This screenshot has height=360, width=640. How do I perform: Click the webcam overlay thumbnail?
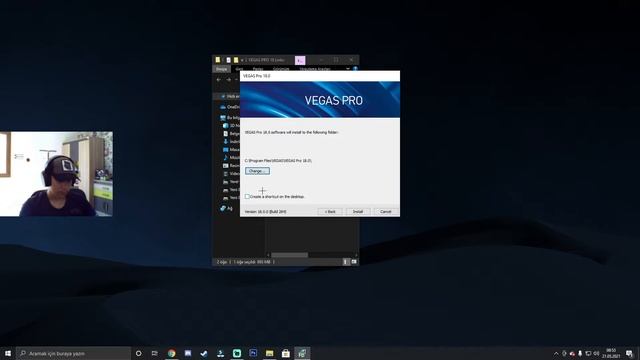[x=56, y=174]
